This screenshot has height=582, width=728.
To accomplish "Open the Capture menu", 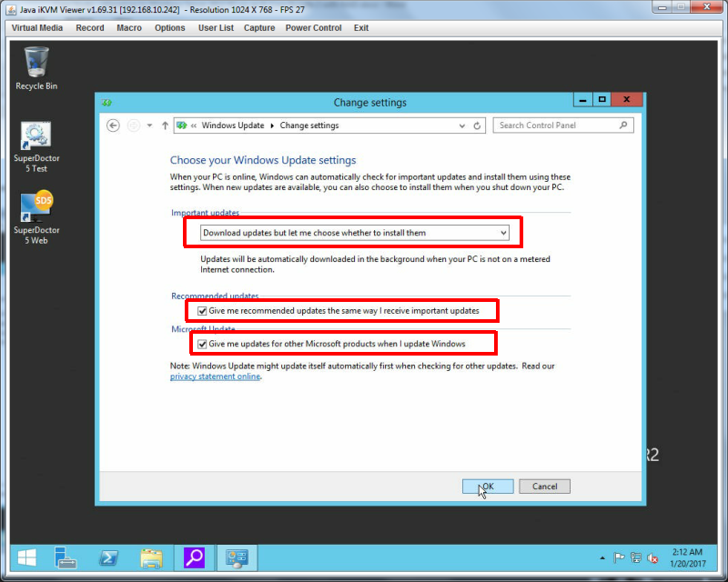I will [259, 28].
